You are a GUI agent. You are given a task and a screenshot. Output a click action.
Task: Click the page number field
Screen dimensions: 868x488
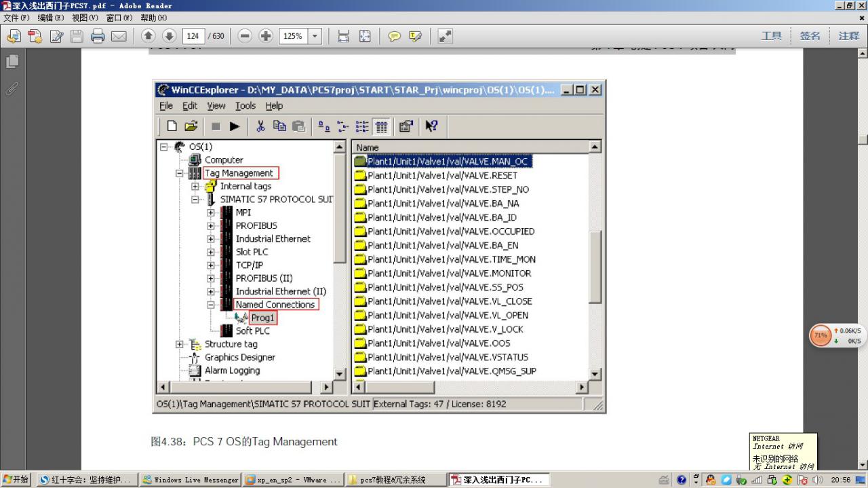coord(193,36)
